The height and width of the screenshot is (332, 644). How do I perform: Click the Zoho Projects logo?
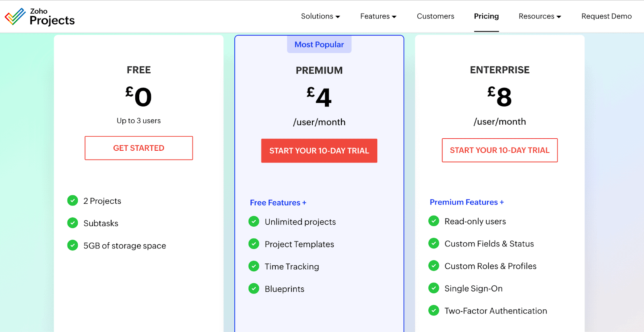point(39,16)
